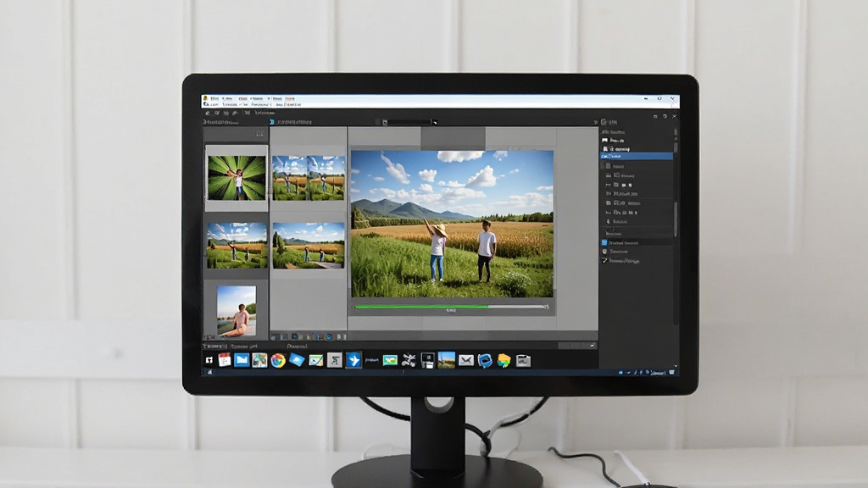Click the Windows Start button

(x=209, y=361)
